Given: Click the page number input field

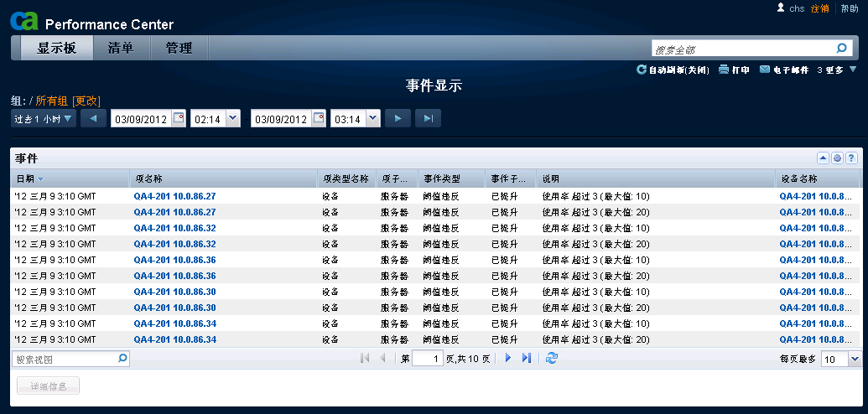Looking at the screenshot, I should [x=428, y=360].
